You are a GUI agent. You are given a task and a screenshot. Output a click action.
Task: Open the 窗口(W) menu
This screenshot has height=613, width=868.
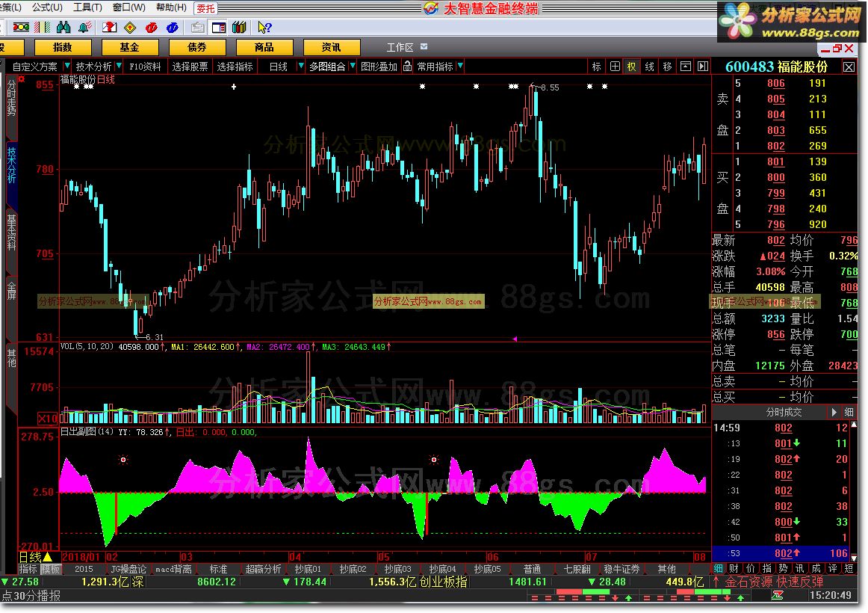point(128,7)
